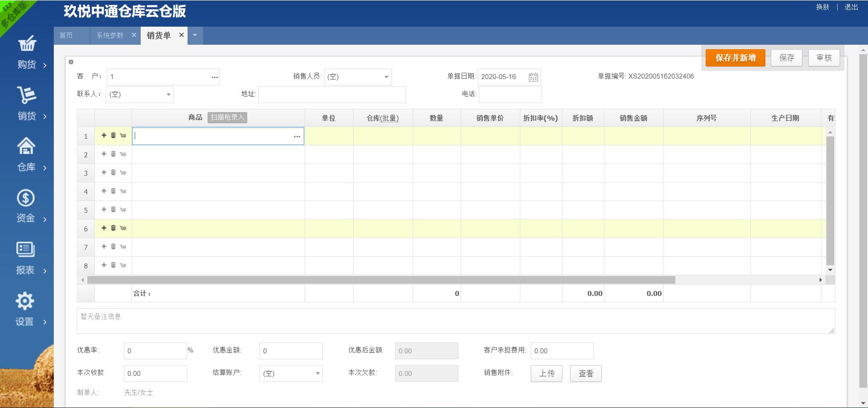Switch to the 系统参数 tab
This screenshot has height=408, width=868.
tap(110, 35)
